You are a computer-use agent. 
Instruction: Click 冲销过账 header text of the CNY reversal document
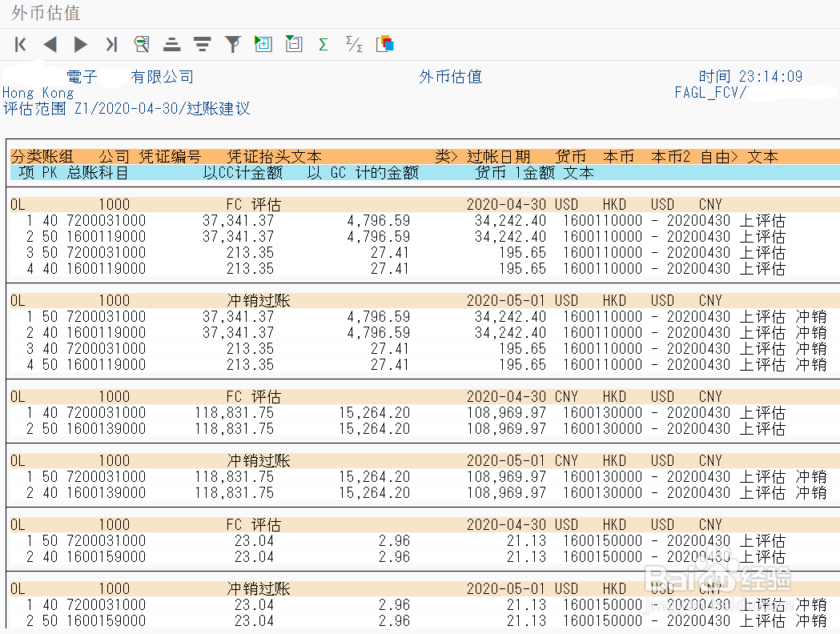258,461
